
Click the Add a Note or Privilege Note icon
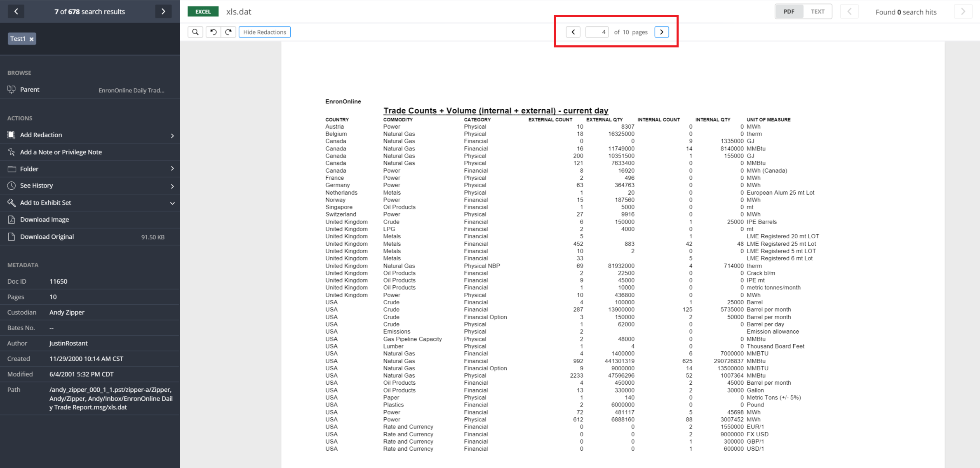12,152
